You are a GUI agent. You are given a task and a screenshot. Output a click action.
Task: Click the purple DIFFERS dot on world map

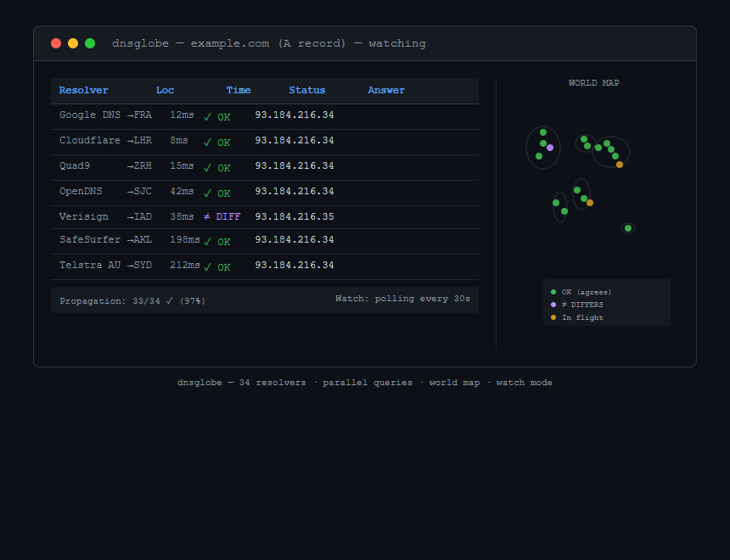click(550, 148)
